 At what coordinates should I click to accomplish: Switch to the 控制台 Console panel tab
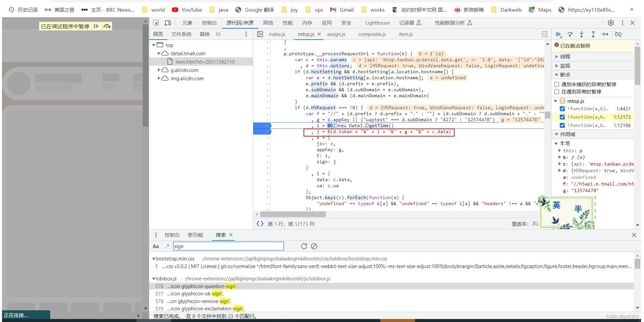point(209,23)
